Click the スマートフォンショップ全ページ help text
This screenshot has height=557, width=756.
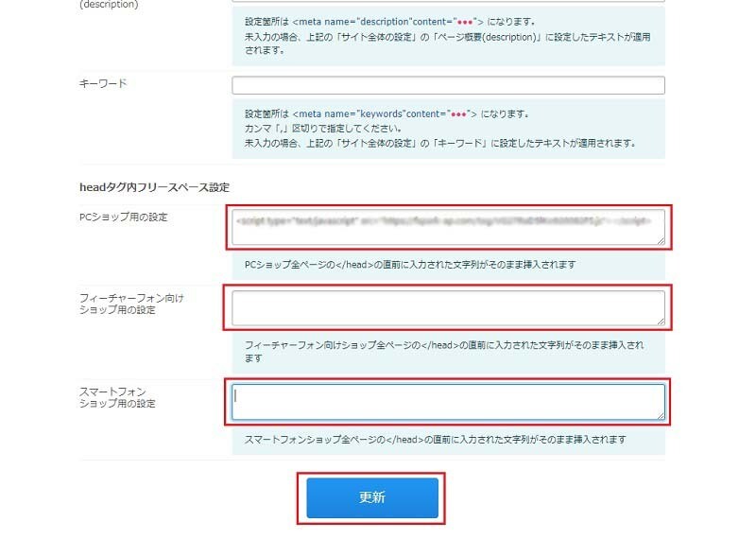pos(436,440)
